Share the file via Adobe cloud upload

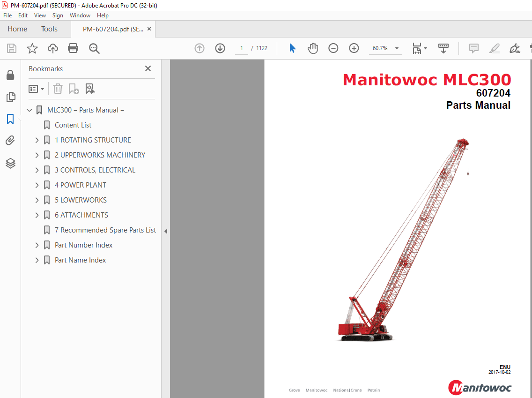[52, 48]
